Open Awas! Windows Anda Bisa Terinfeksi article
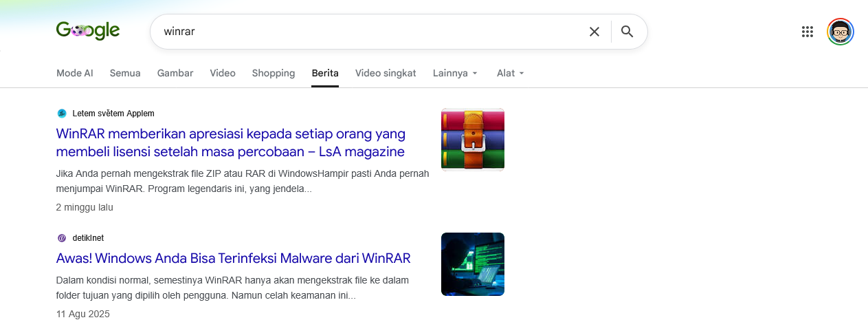This screenshot has width=868, height=331. click(x=234, y=258)
